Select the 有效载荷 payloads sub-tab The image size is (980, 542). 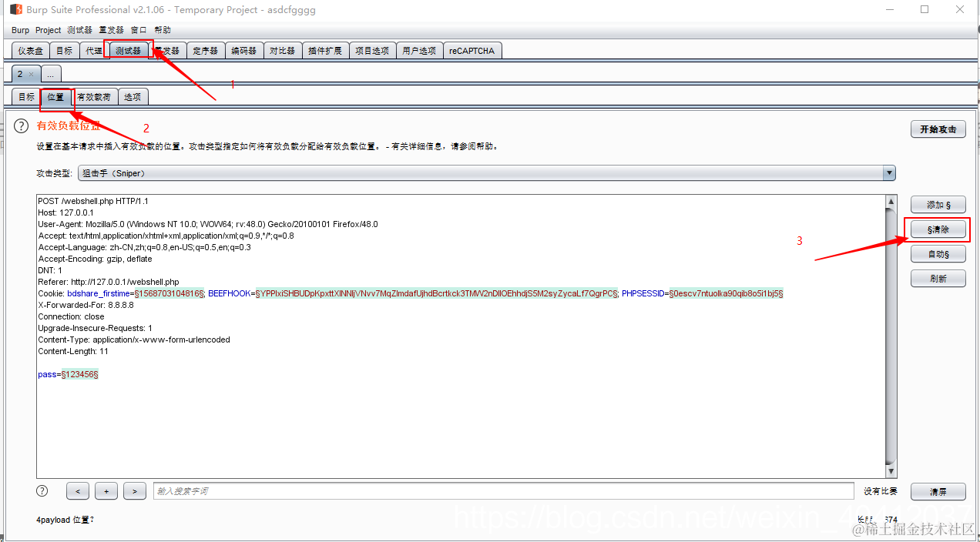94,97
